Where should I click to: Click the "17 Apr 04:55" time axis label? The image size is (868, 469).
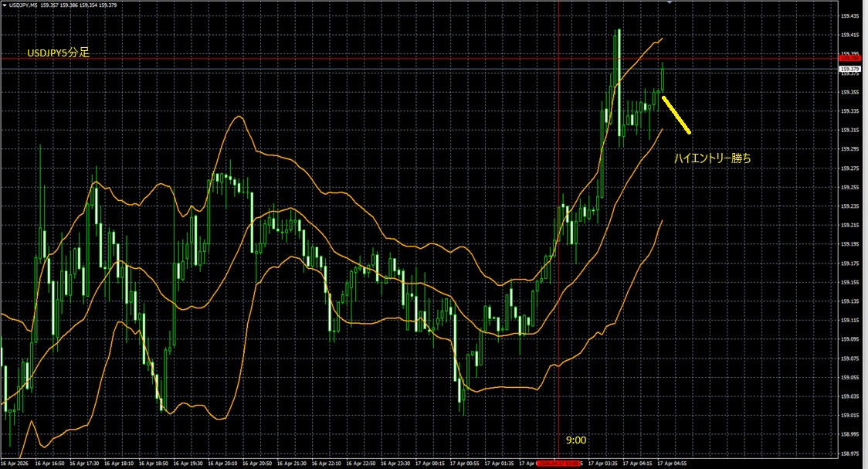(x=673, y=464)
